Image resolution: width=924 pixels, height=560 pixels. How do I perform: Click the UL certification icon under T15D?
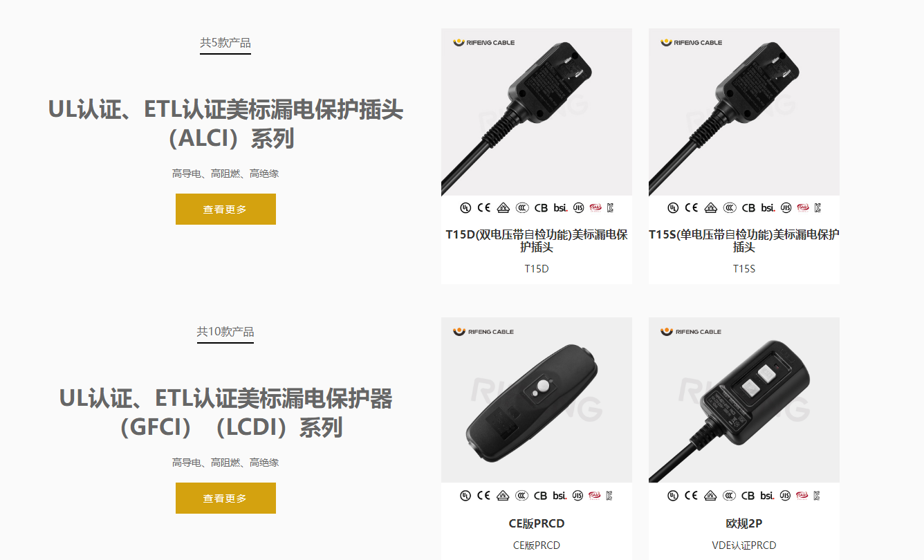[x=465, y=207]
